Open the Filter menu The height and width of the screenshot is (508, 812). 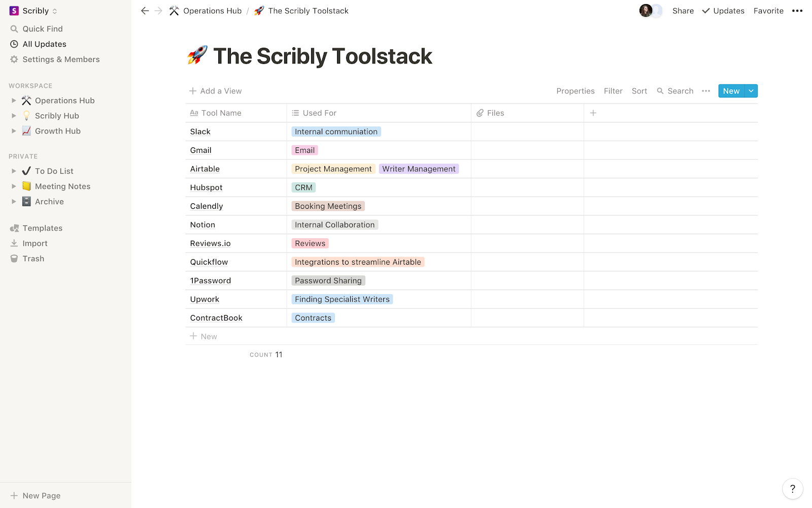tap(613, 91)
